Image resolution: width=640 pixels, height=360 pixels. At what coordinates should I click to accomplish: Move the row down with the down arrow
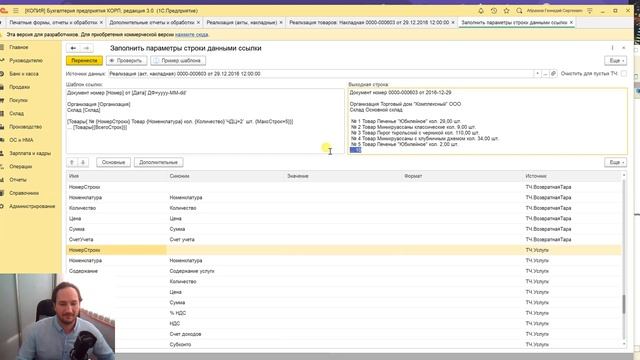coord(83,162)
